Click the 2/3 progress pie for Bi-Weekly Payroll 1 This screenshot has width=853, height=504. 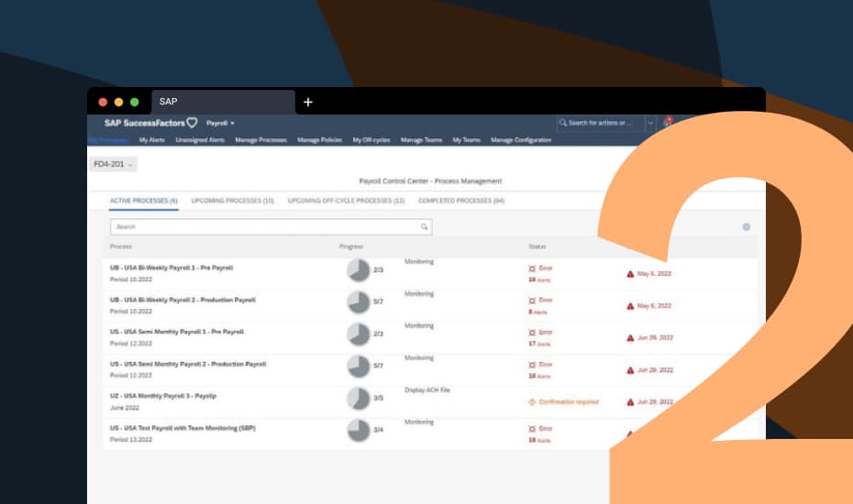tap(359, 270)
